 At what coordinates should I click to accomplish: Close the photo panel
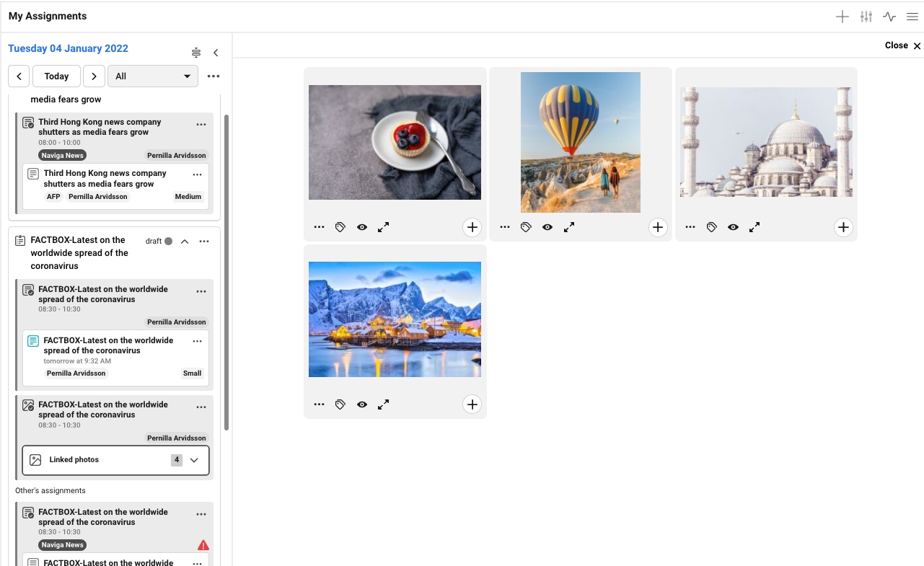click(x=902, y=45)
